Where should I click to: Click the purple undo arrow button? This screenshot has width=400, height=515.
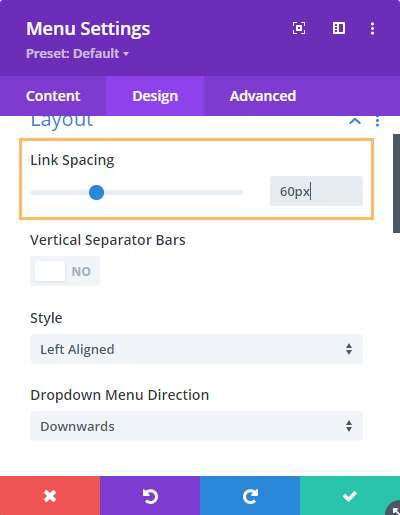tap(150, 496)
